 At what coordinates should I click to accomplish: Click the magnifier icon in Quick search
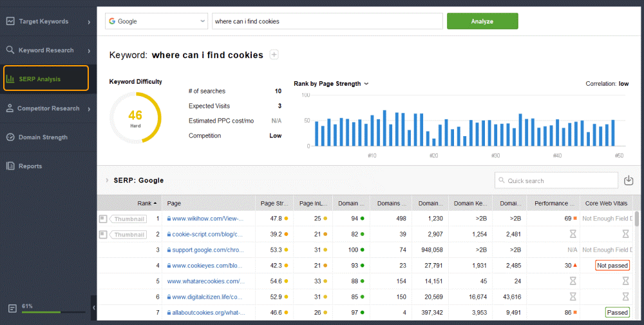[502, 180]
